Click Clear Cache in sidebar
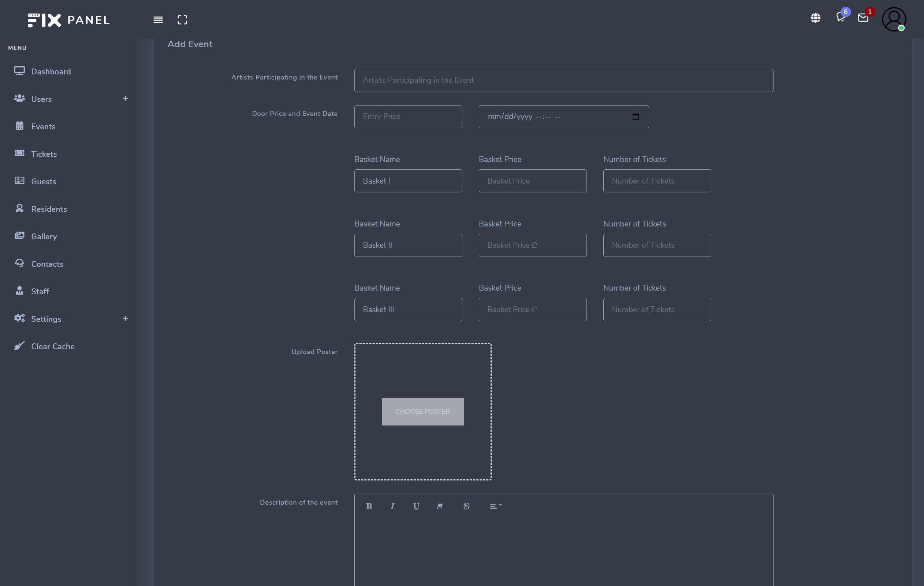Viewport: 924px width, 586px height. point(53,346)
